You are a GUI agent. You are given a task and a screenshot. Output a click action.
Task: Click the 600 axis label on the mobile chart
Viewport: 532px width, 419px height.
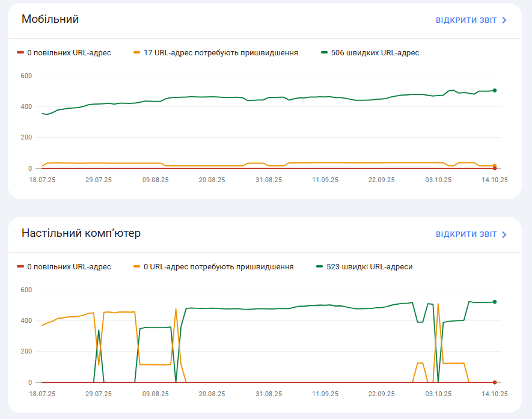[x=26, y=76]
